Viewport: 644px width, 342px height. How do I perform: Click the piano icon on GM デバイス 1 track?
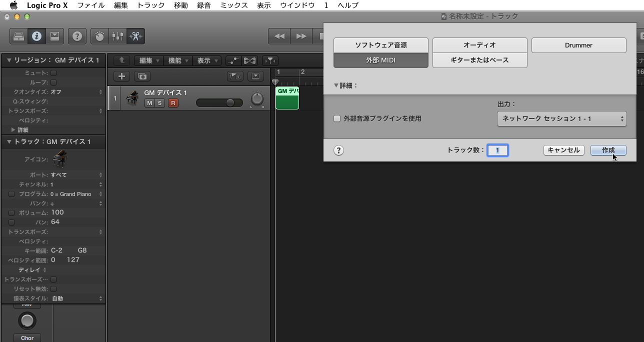[x=132, y=97]
